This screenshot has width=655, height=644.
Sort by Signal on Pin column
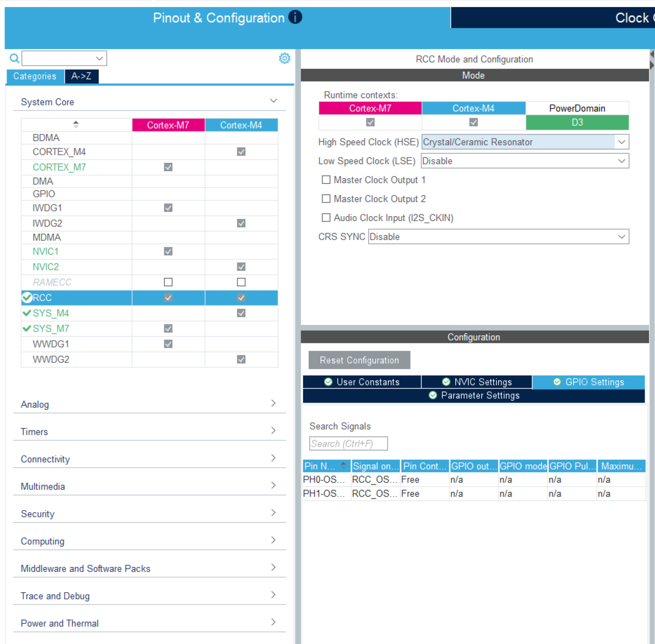pos(376,466)
